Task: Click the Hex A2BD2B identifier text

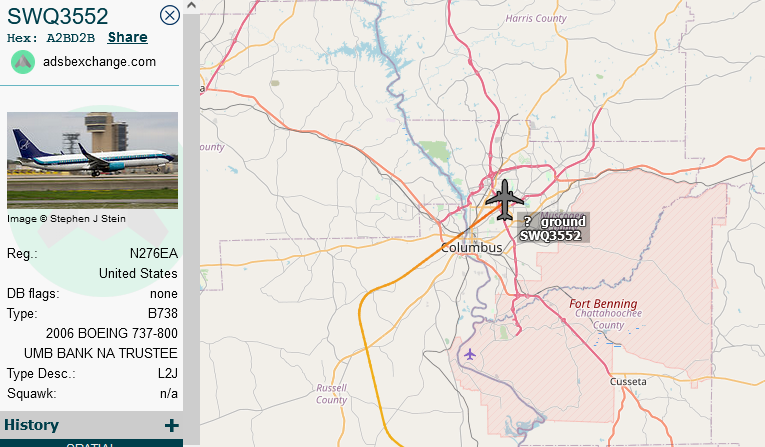Action: tap(51, 38)
